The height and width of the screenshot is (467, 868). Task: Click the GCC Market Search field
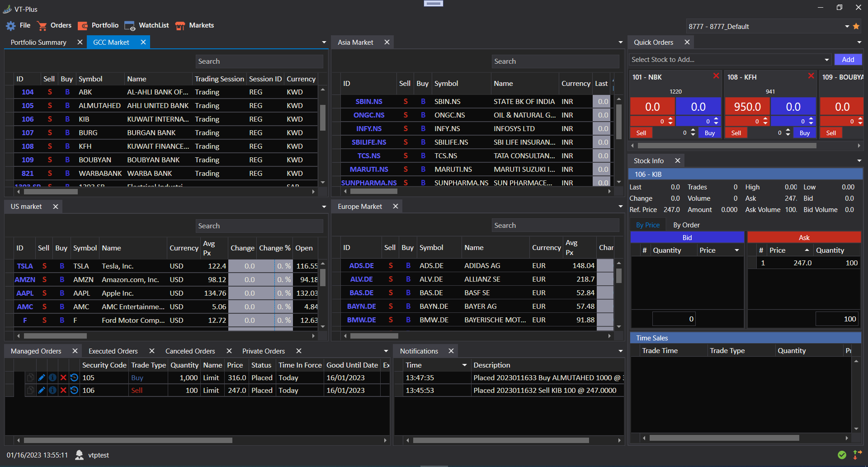tap(259, 61)
